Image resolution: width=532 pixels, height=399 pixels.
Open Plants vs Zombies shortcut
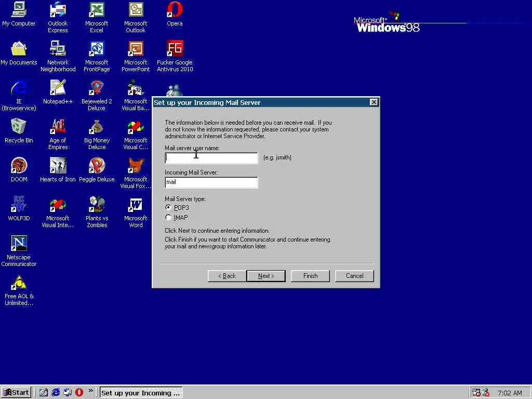point(97,212)
